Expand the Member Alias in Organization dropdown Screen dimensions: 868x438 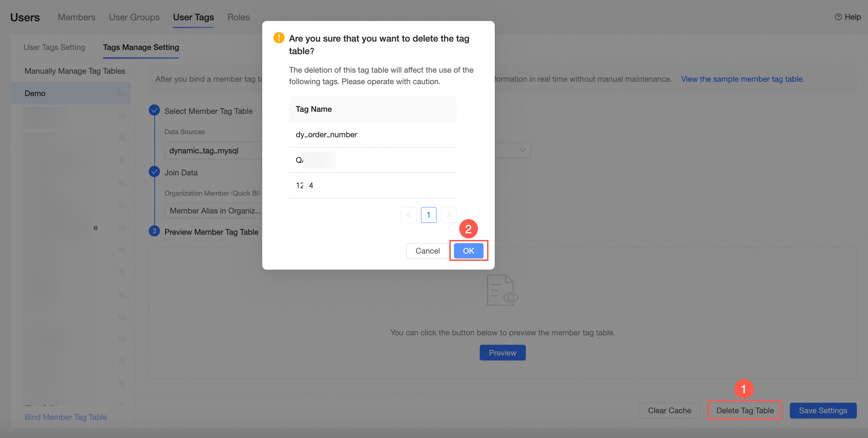pyautogui.click(x=213, y=211)
